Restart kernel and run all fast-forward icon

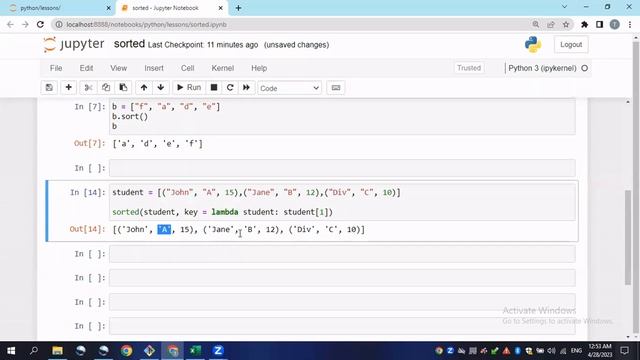(x=247, y=88)
